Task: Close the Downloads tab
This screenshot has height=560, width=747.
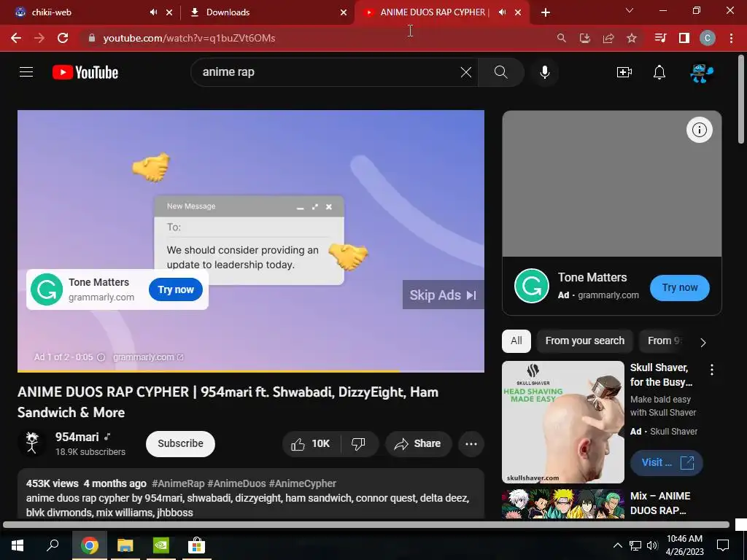Action: click(344, 12)
